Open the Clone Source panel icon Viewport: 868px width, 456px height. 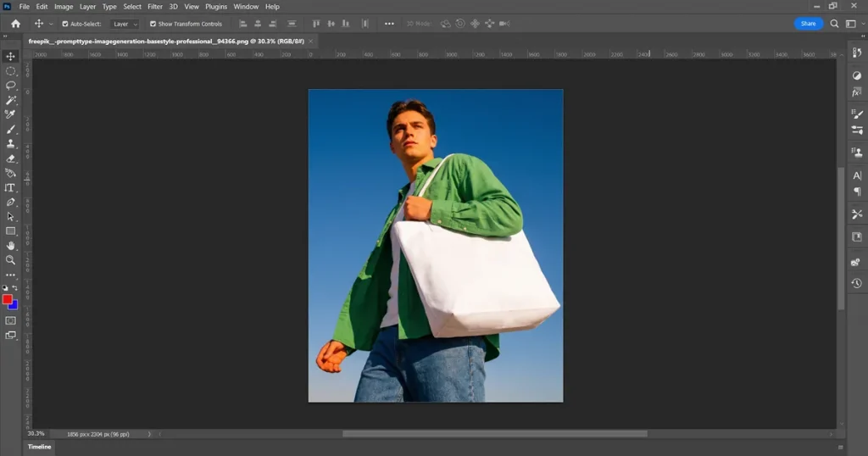pos(857,153)
